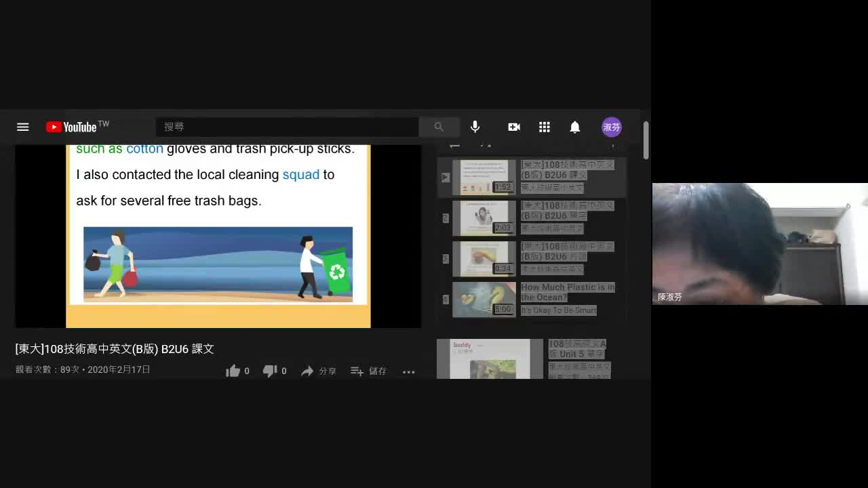Open 'How Much Plastic is in the Ocean?' title
The width and height of the screenshot is (868, 488).
tap(568, 292)
